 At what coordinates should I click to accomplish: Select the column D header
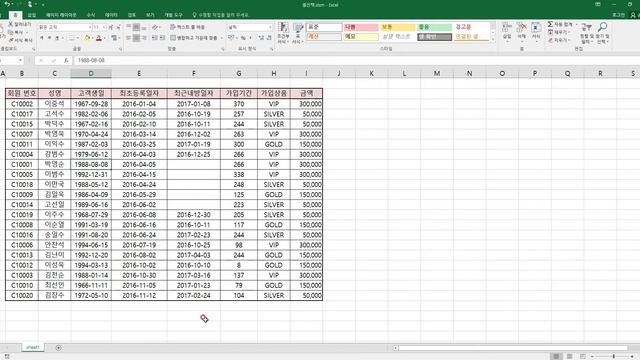click(x=91, y=73)
